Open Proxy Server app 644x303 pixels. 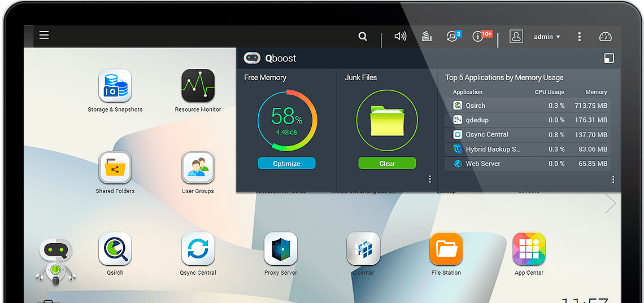tap(281, 249)
